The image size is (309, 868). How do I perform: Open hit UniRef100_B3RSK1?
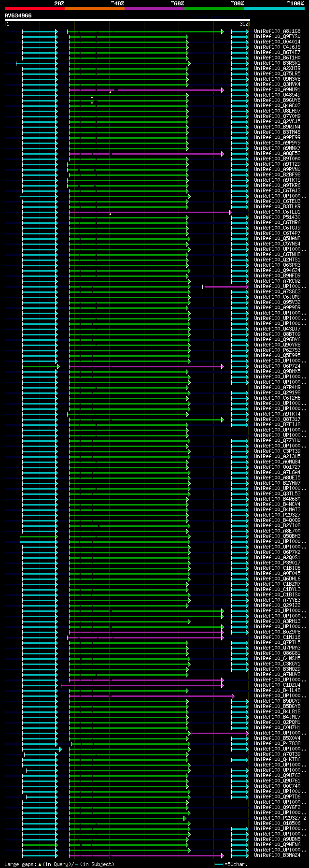tap(277, 63)
